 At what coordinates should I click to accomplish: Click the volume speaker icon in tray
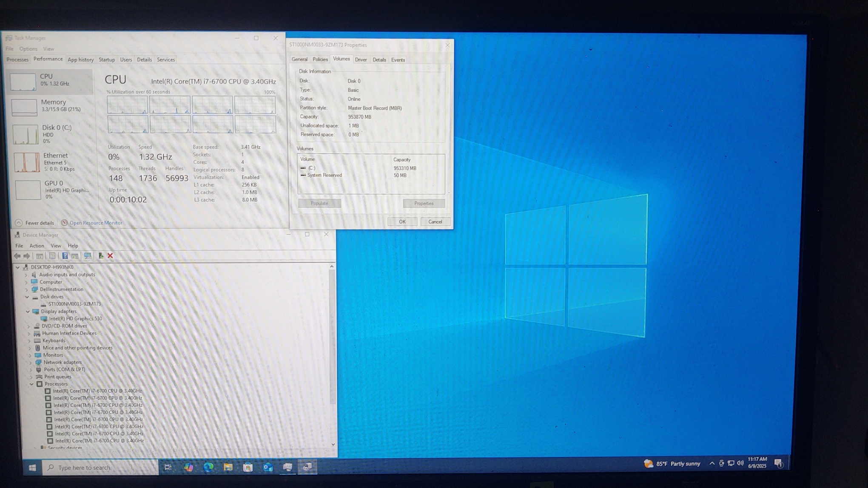[740, 463]
